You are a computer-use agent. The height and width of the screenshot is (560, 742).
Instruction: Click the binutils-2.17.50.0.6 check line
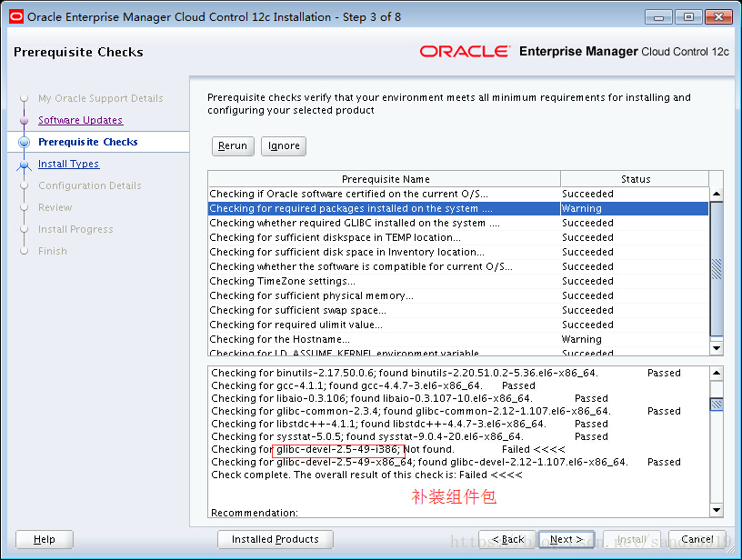(446, 373)
